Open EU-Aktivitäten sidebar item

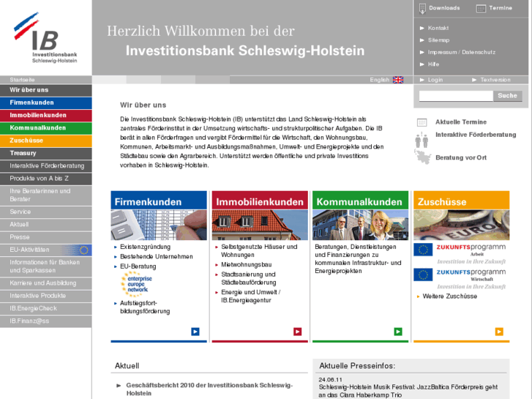46,250
